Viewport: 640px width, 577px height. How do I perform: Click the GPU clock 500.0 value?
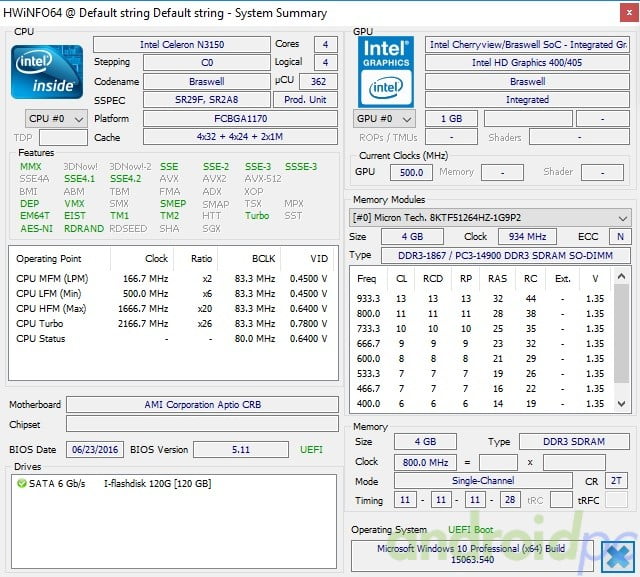point(411,172)
